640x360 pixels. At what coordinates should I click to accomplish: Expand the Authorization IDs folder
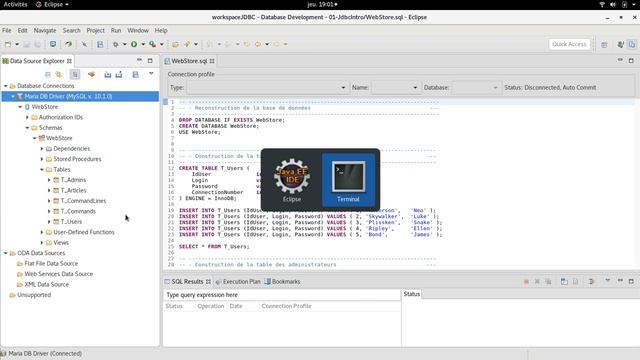click(27, 117)
